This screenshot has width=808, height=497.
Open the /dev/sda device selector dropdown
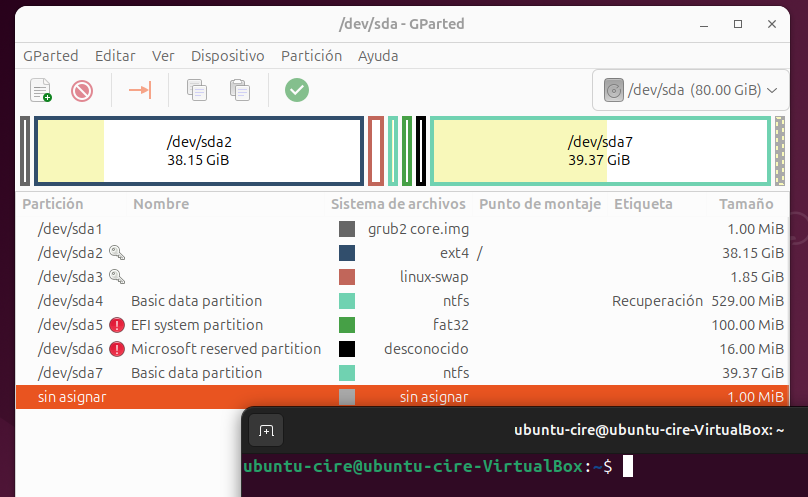(x=691, y=91)
